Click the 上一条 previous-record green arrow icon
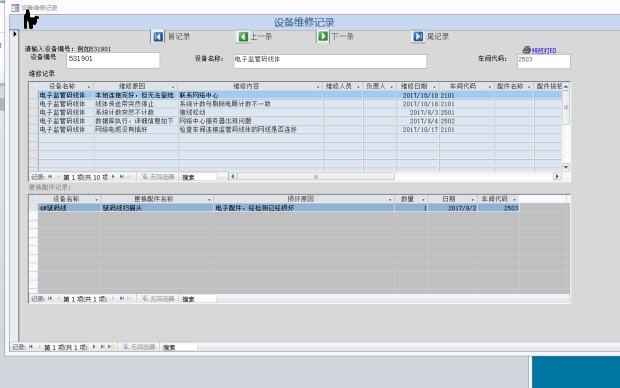Image resolution: width=620 pixels, height=388 pixels. pos(243,37)
